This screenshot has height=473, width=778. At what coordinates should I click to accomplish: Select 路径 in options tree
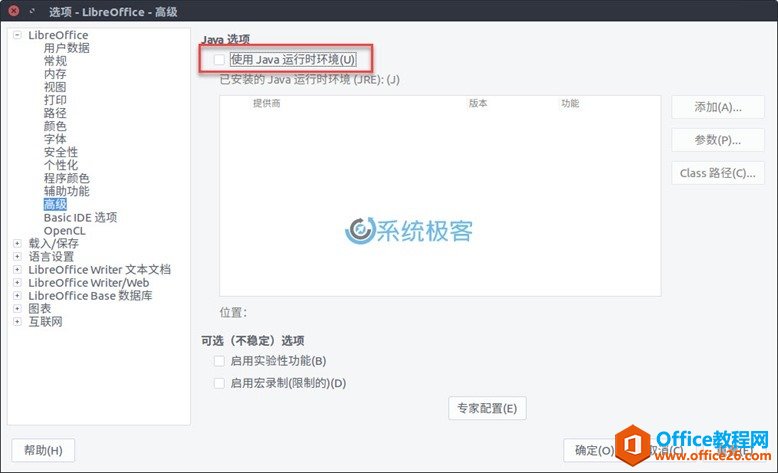tap(55, 113)
